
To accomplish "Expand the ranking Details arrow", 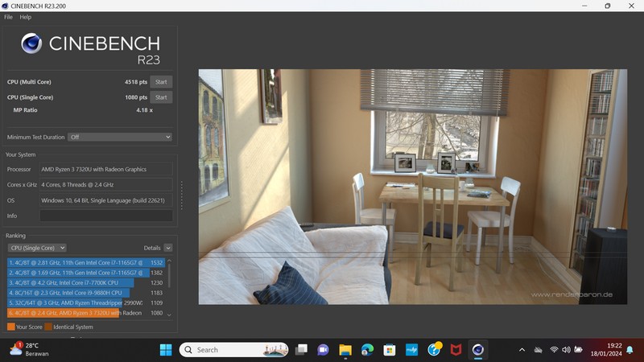I will [x=167, y=248].
